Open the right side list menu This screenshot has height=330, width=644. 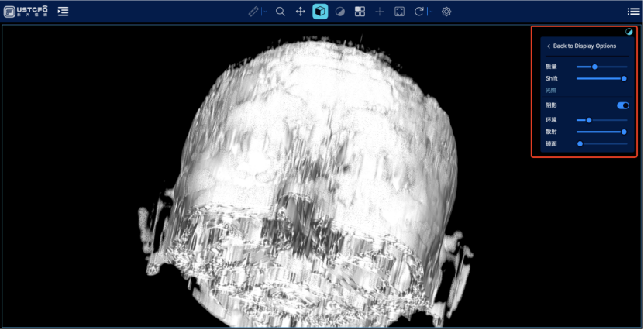tap(633, 12)
